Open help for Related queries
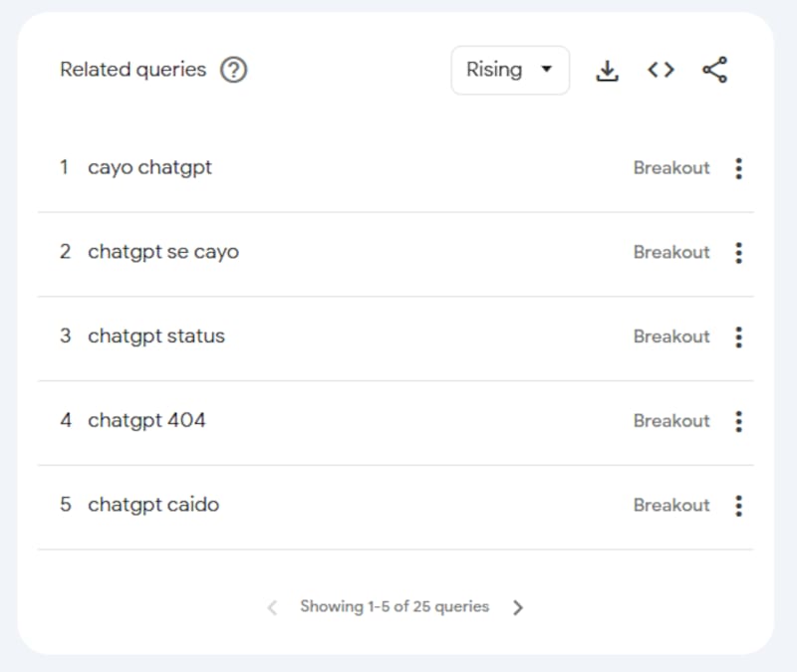797x672 pixels. point(233,70)
